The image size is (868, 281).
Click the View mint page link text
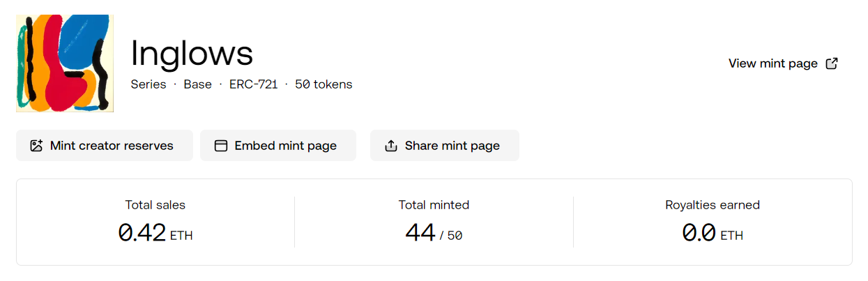[x=773, y=63]
